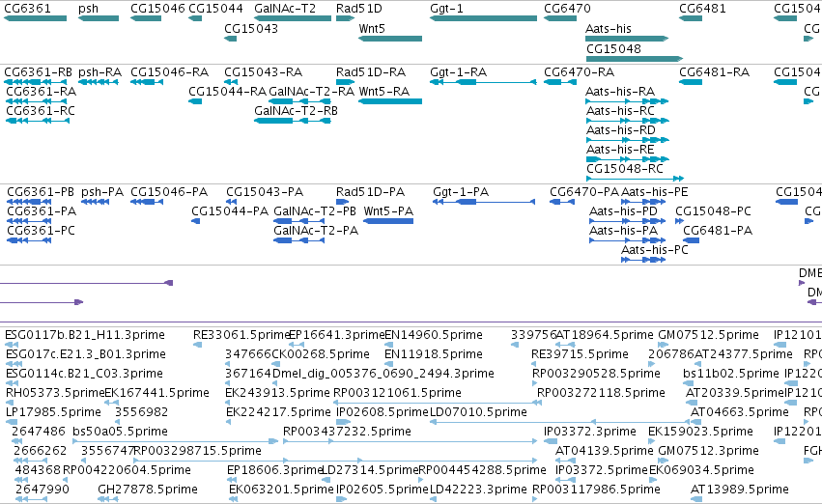Select transcript 'GalNAc-T2-RB'
The height and width of the screenshot is (504, 822).
[297, 111]
